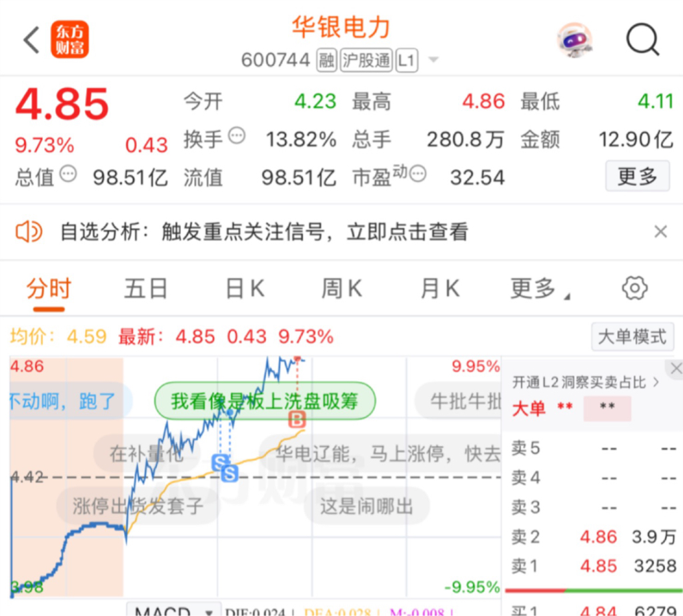This screenshot has height=616, width=683.
Task: Switch to the 五日 tab
Action: point(146,289)
